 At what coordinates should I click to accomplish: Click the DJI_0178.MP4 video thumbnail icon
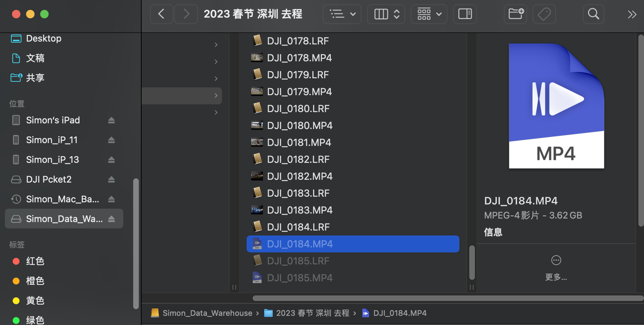(x=257, y=57)
